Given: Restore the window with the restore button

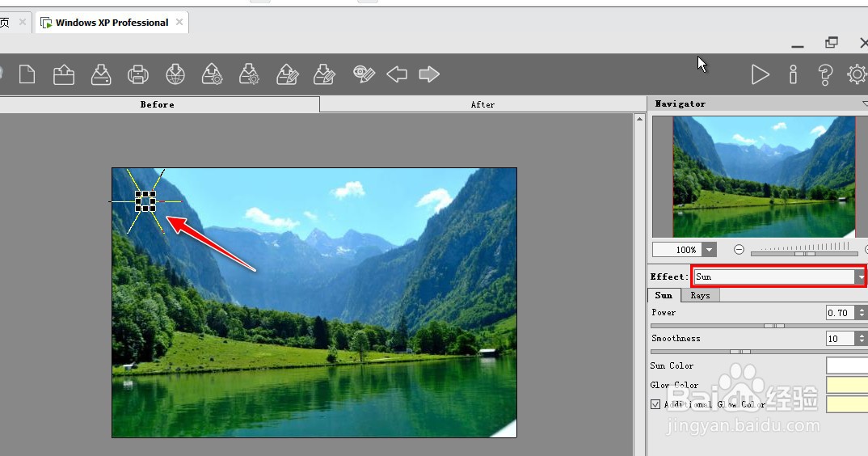Looking at the screenshot, I should [x=831, y=42].
